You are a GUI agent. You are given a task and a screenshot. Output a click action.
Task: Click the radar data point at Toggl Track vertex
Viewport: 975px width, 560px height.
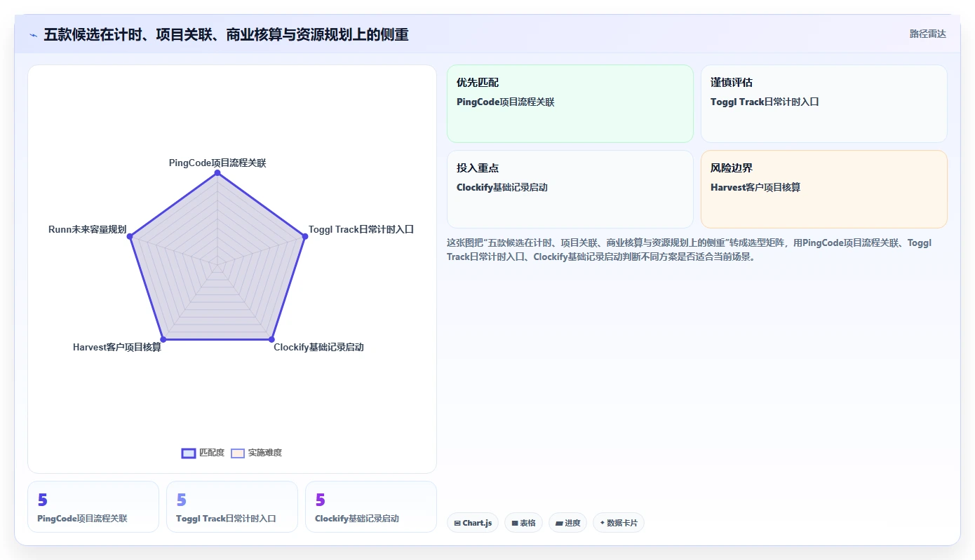tap(305, 236)
